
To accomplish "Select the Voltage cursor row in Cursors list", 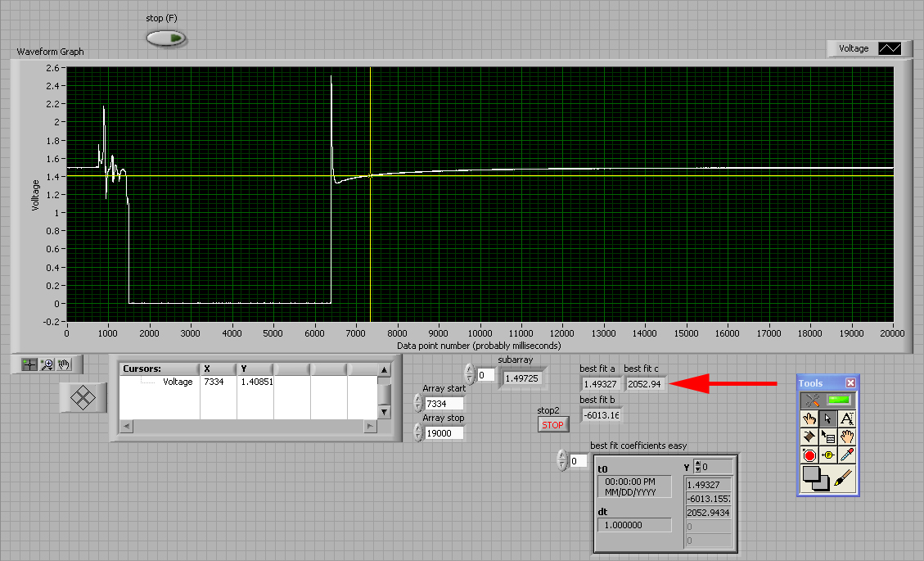I will [x=178, y=382].
